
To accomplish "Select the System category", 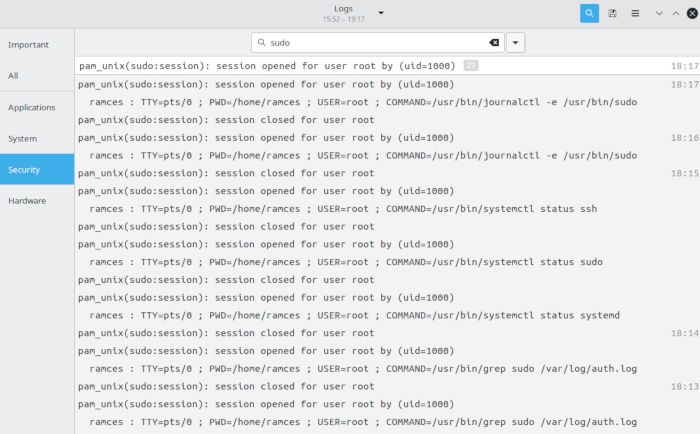I will 37,139.
